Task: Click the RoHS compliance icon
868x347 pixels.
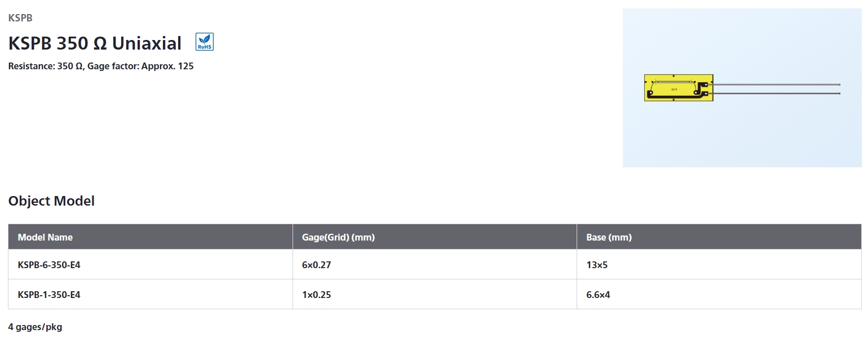Action: (205, 42)
